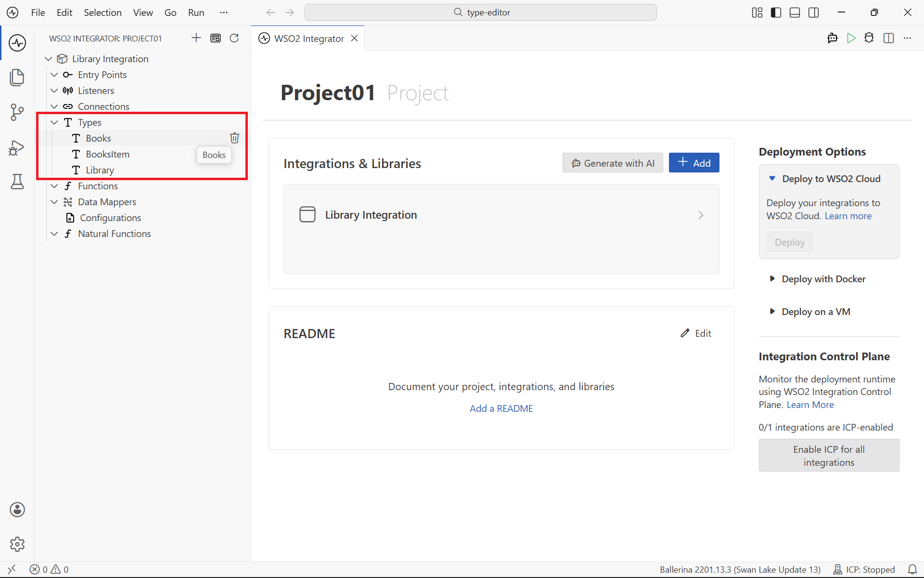The image size is (924, 578).
Task: Open the Testing flask view
Action: (x=17, y=182)
